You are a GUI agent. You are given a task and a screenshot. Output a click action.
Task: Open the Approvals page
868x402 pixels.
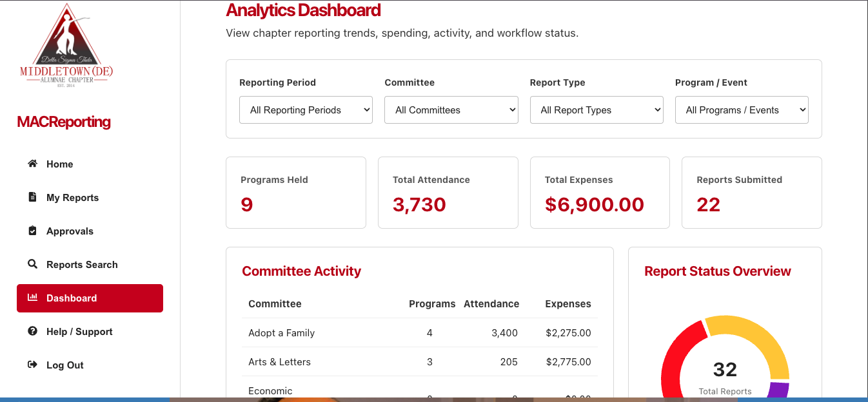90,231
